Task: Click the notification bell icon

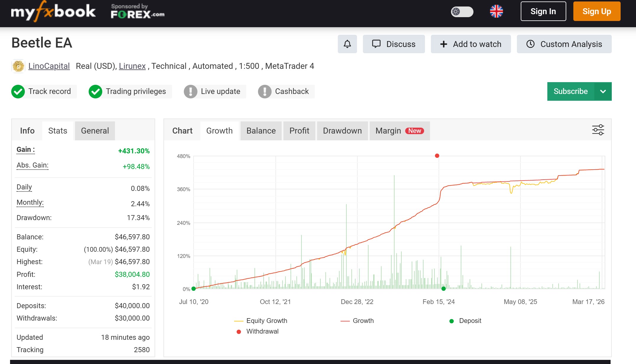Action: [x=347, y=44]
